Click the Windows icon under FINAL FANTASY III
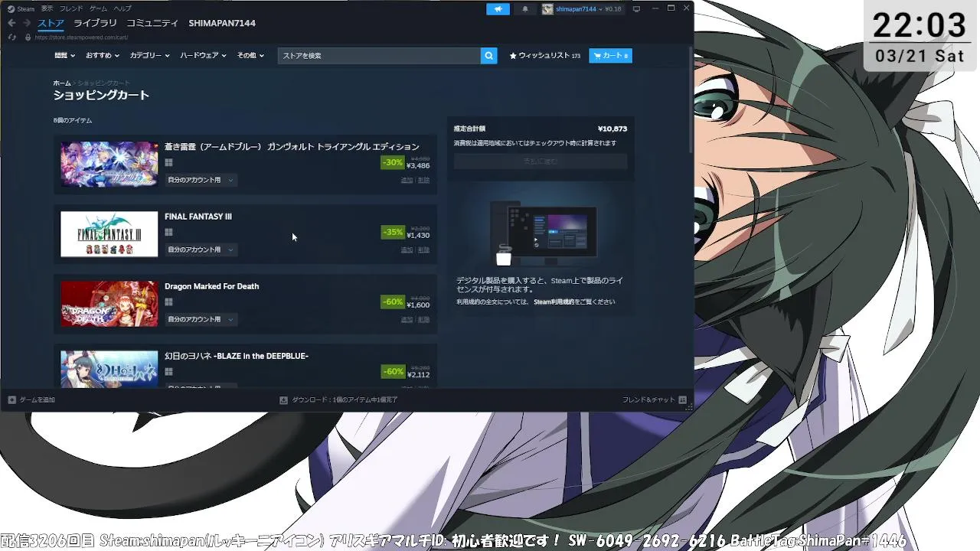The width and height of the screenshot is (980, 551). (x=168, y=233)
